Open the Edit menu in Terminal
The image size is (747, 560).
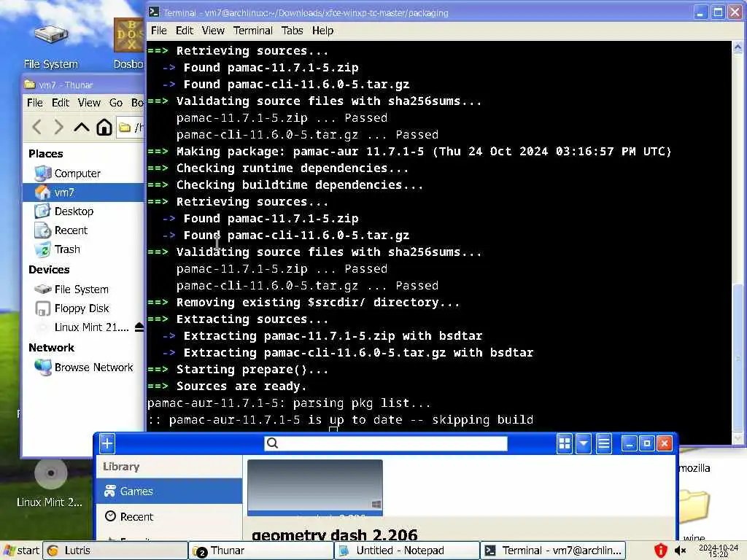point(185,31)
